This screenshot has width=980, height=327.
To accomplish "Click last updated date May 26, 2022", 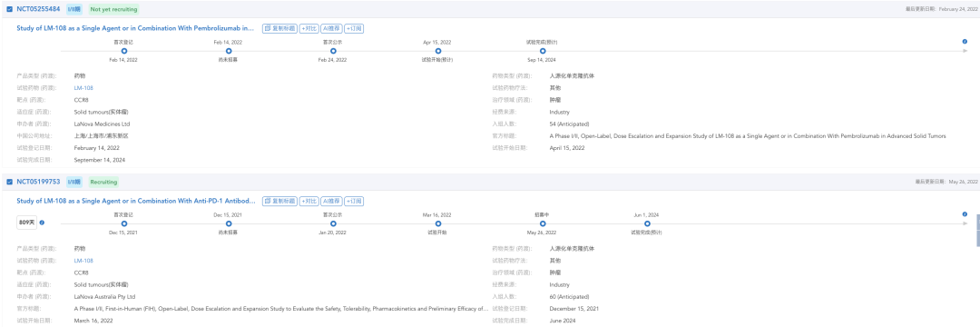I will [x=963, y=182].
